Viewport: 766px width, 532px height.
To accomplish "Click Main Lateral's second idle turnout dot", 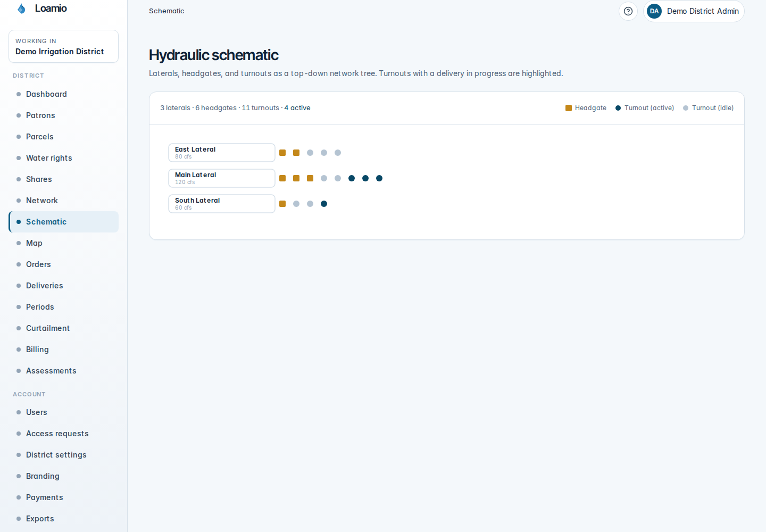I will [338, 178].
